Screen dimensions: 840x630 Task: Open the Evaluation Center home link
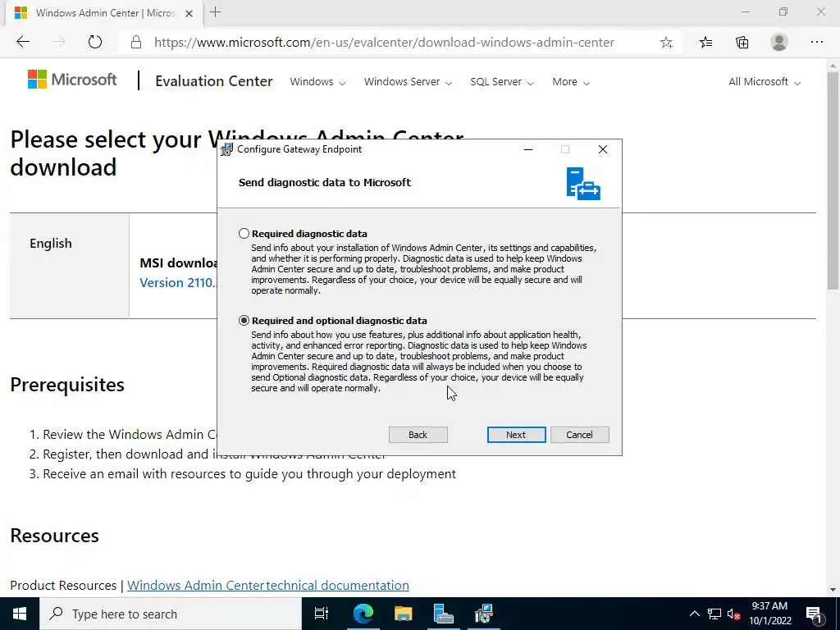point(214,81)
